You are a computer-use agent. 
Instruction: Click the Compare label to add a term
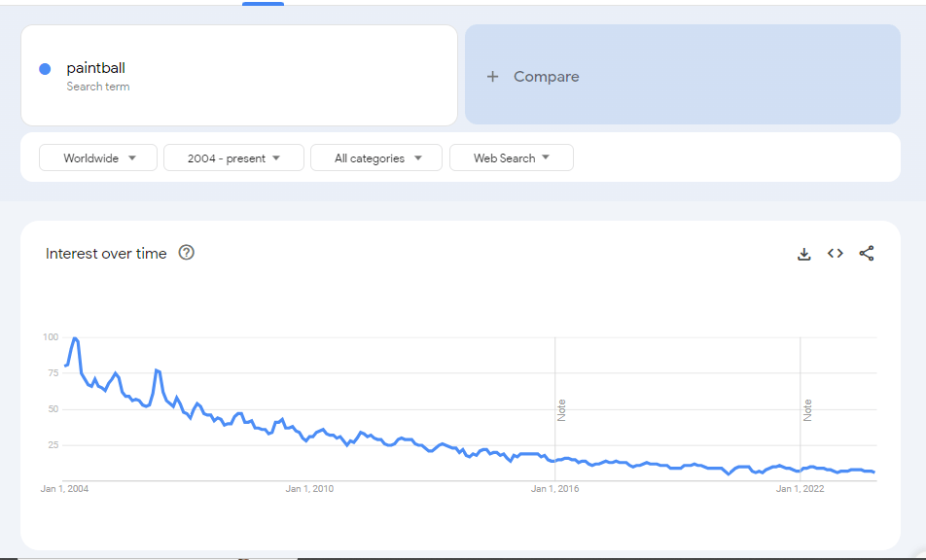(x=546, y=76)
